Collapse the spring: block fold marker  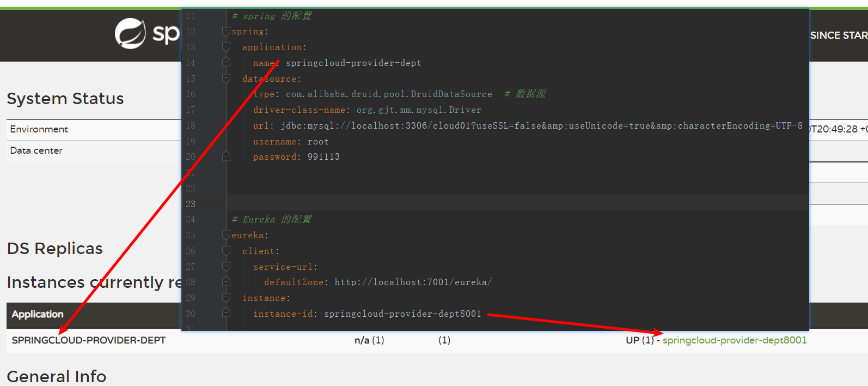(x=226, y=32)
